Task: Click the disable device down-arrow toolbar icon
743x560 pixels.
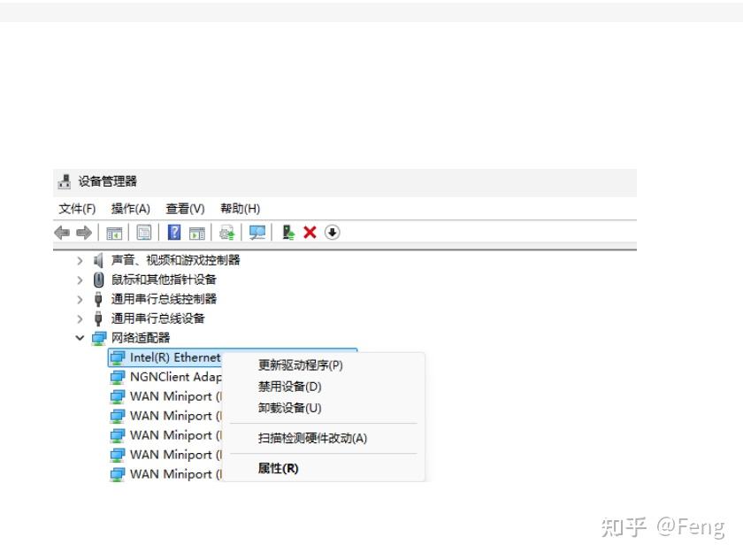Action: coord(331,232)
